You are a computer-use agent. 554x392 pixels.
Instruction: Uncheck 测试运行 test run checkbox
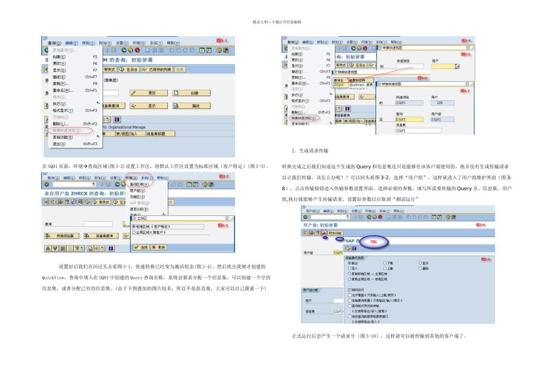(350, 290)
